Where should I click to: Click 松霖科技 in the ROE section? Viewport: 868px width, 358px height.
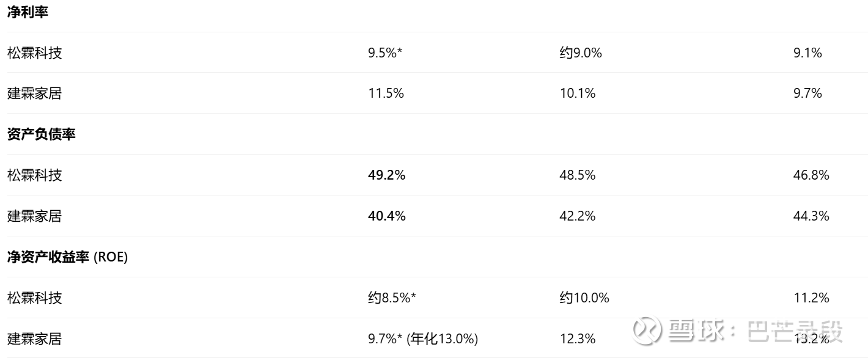click(35, 298)
